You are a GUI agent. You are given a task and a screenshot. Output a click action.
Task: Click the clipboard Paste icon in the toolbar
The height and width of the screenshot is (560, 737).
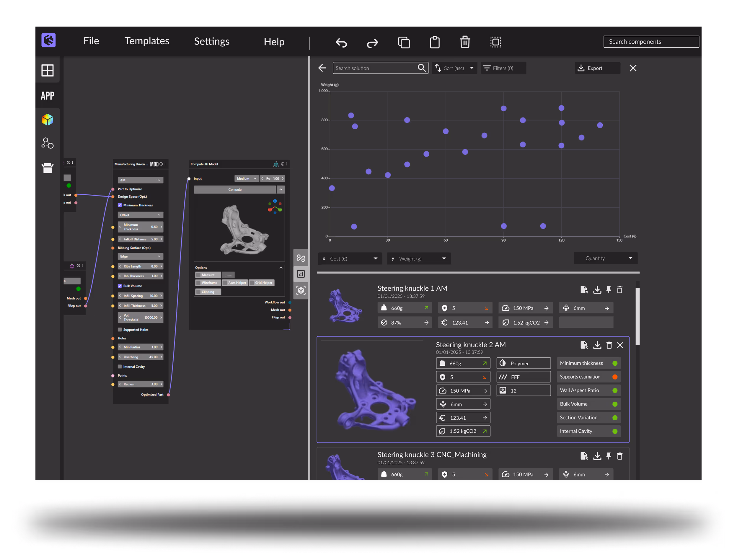(434, 42)
